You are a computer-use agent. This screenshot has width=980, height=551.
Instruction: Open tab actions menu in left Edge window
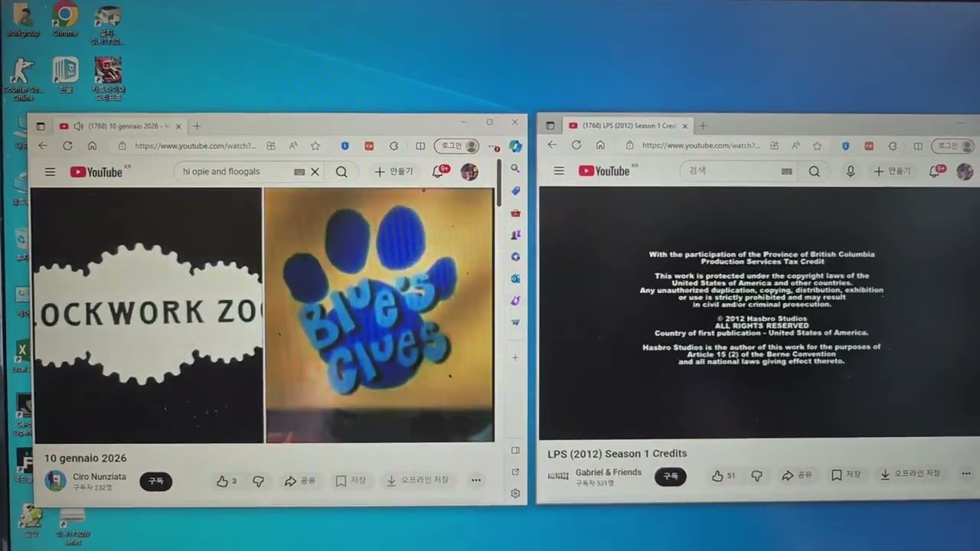click(x=41, y=126)
